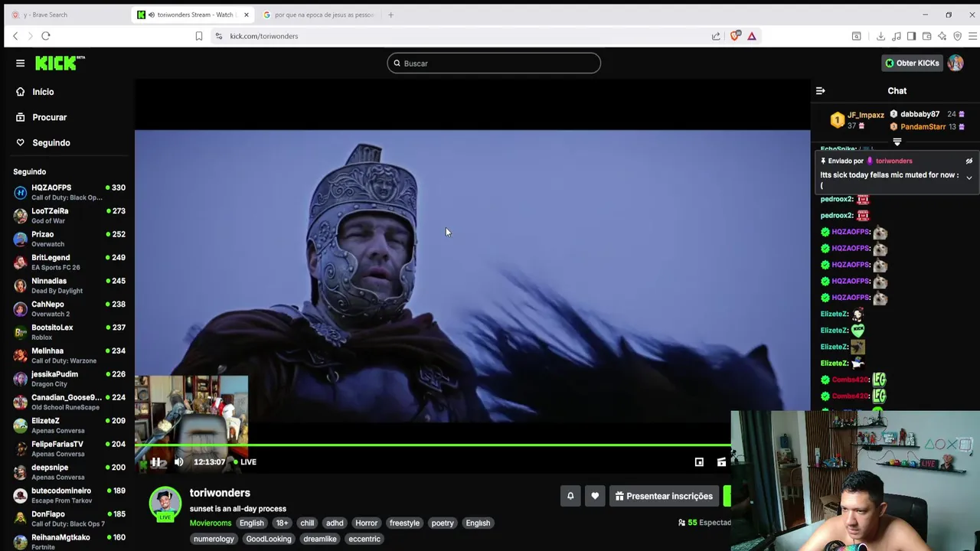The image size is (980, 551).
Task: Hide the pinned message eye icon
Action: point(969,161)
